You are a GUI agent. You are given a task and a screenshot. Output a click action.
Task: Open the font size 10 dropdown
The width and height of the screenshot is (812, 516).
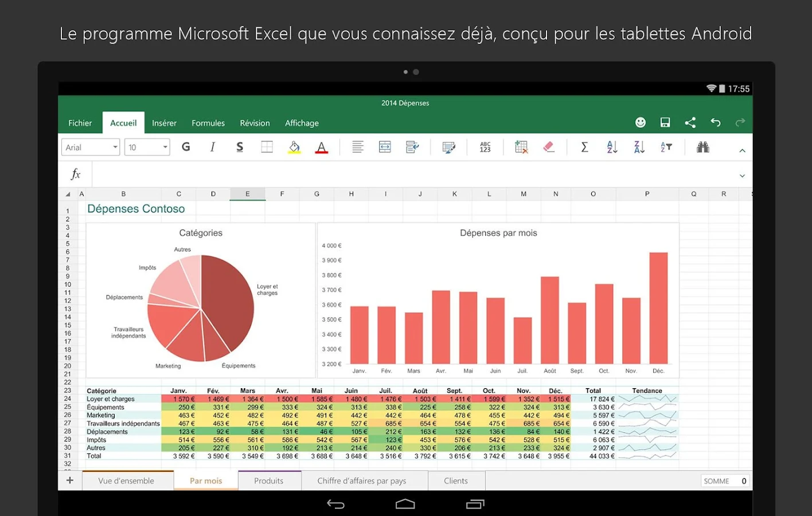pos(147,147)
